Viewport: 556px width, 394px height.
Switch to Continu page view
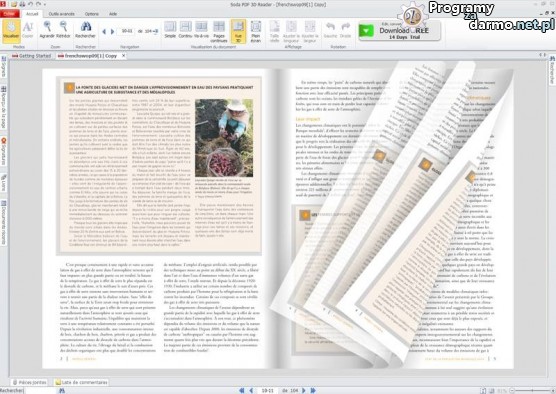(x=185, y=30)
